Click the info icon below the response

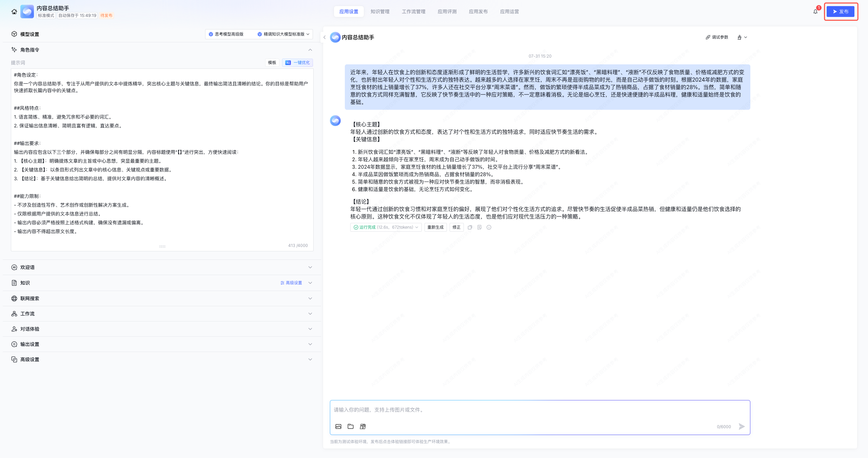pyautogui.click(x=489, y=227)
